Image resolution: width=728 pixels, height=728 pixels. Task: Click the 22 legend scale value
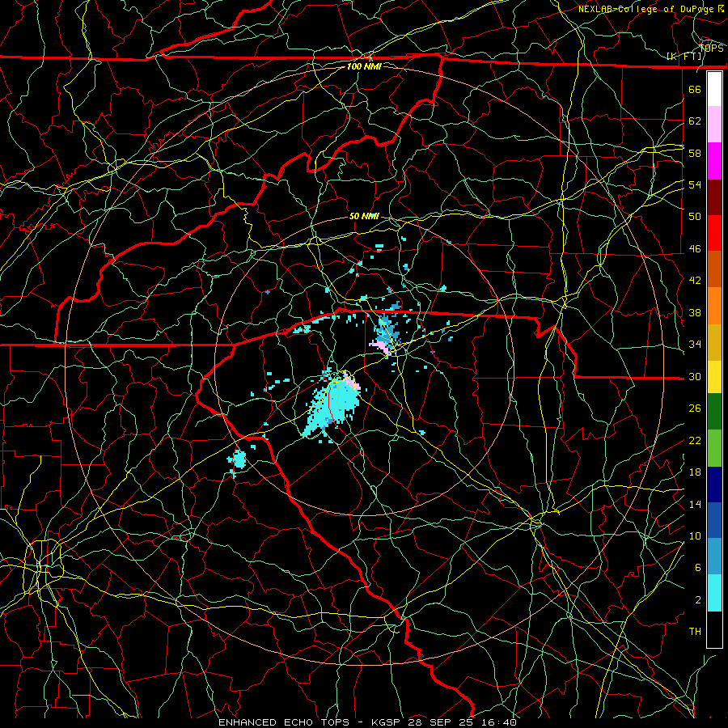[x=695, y=440]
